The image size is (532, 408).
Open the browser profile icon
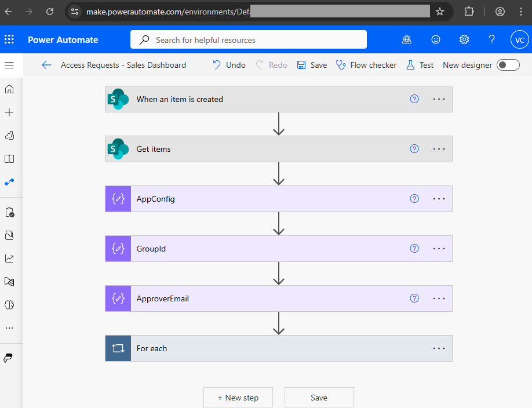500,12
